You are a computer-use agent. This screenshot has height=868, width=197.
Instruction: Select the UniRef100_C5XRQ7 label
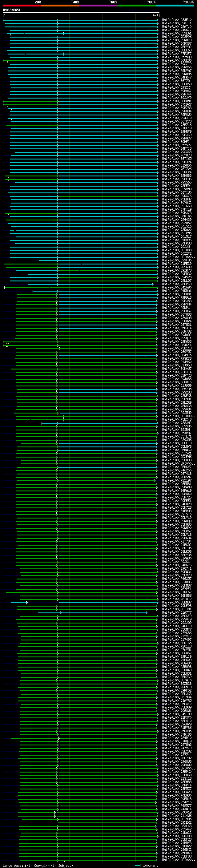(x=176, y=433)
